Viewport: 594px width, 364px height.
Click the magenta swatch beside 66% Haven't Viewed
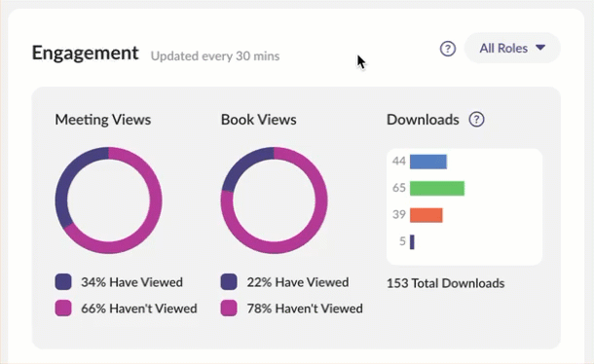coord(63,308)
